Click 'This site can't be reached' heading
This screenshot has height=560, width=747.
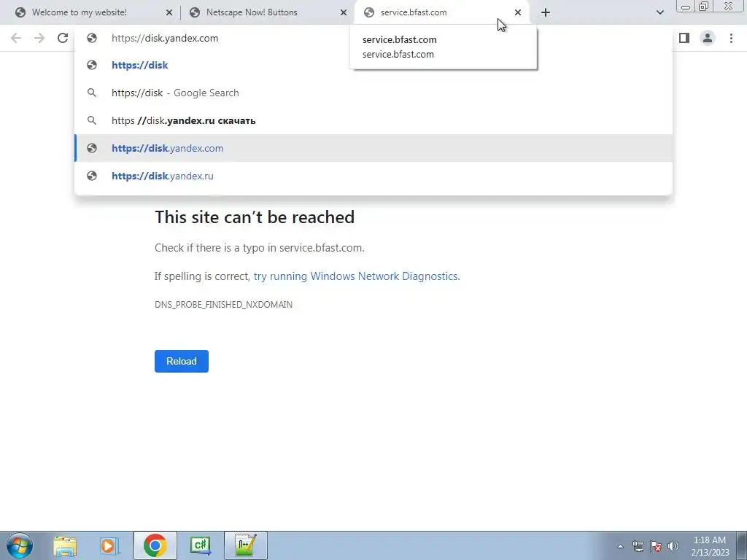(x=255, y=217)
